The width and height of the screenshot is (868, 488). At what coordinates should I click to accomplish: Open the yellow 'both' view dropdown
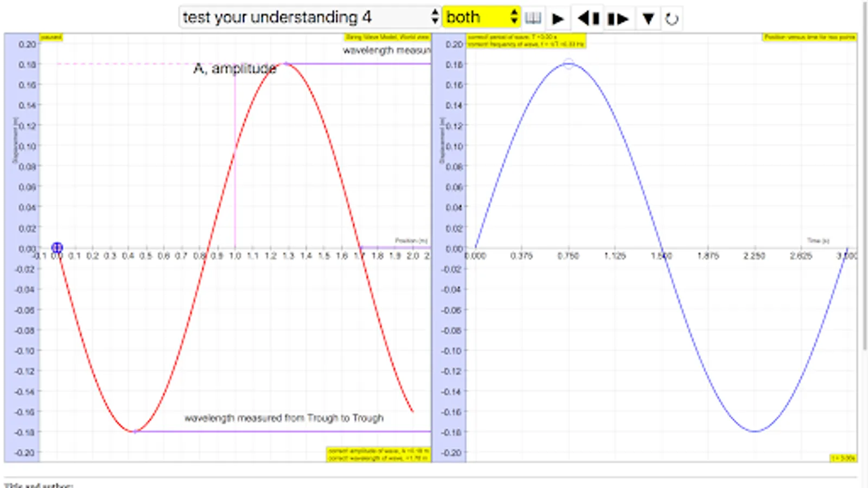coord(482,17)
